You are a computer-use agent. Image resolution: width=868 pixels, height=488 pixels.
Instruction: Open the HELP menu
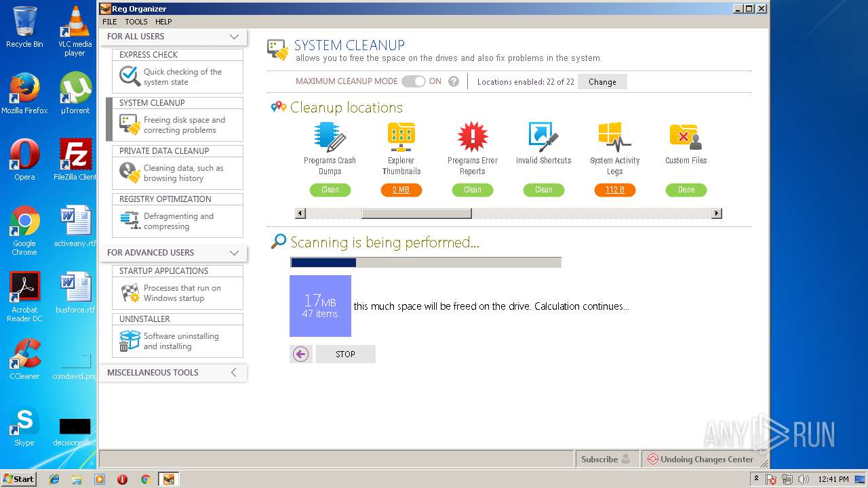(x=163, y=22)
